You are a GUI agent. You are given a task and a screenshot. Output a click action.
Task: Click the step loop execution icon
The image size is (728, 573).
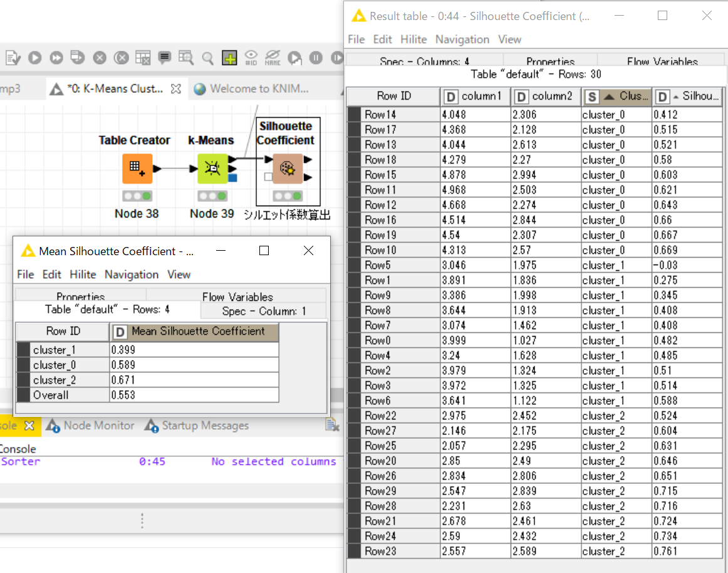294,58
